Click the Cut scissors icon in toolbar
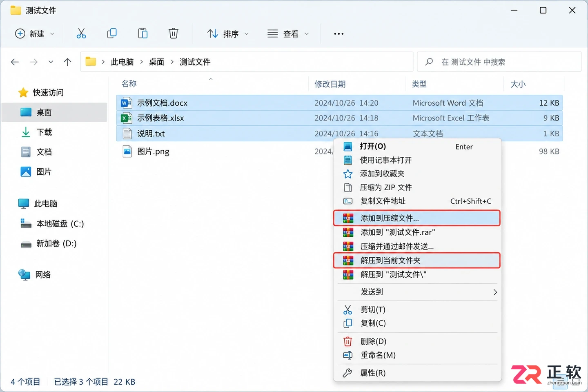Screen dimensions: 588x392 point(81,33)
